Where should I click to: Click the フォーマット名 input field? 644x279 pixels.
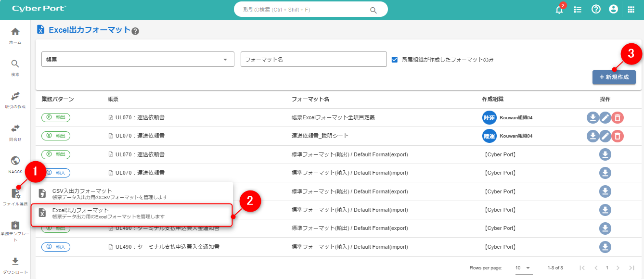coord(313,59)
